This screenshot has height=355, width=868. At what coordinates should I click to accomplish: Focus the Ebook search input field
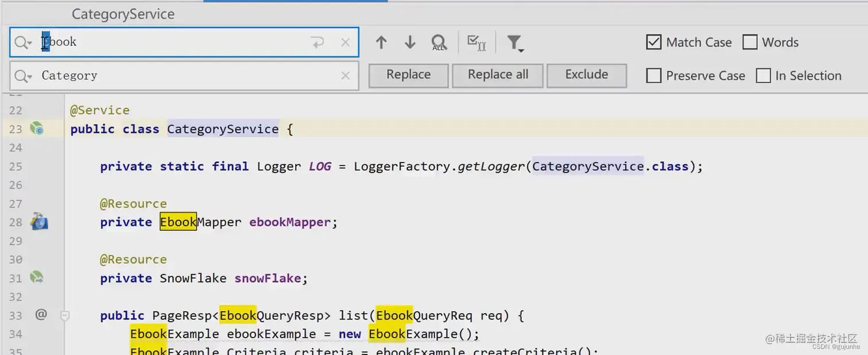[x=184, y=42]
